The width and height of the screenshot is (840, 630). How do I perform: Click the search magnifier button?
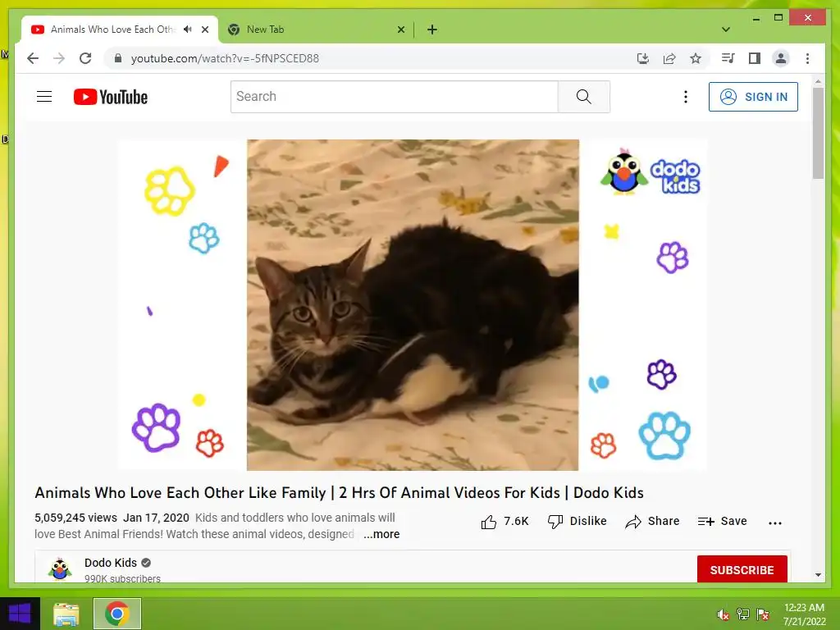pyautogui.click(x=583, y=97)
